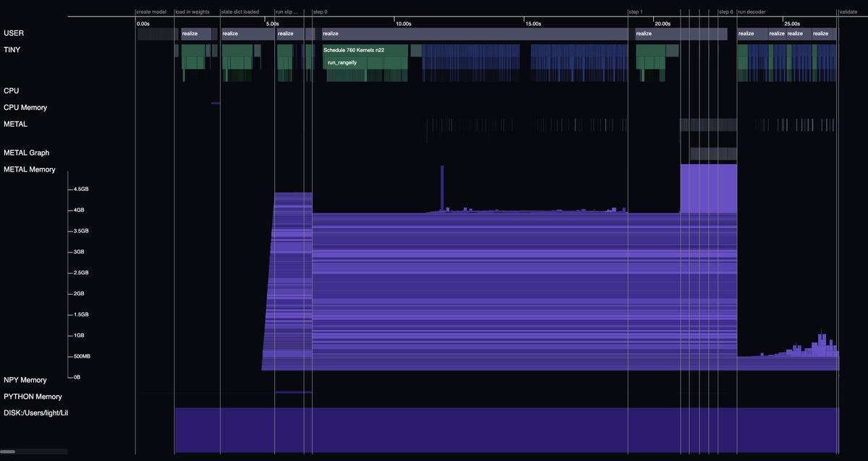Select USER realize block under run clip marker

pos(289,33)
